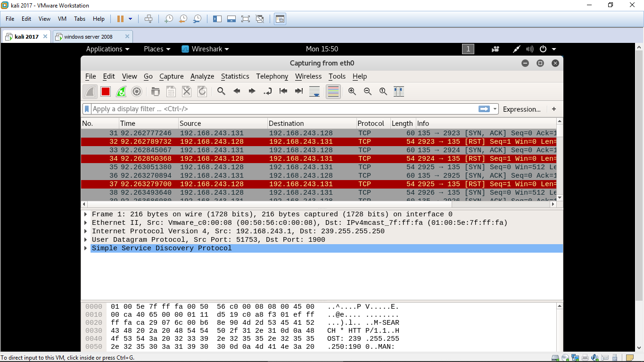This screenshot has width=644, height=362.
Task: Toggle VMware full screen mode
Action: 245,19
